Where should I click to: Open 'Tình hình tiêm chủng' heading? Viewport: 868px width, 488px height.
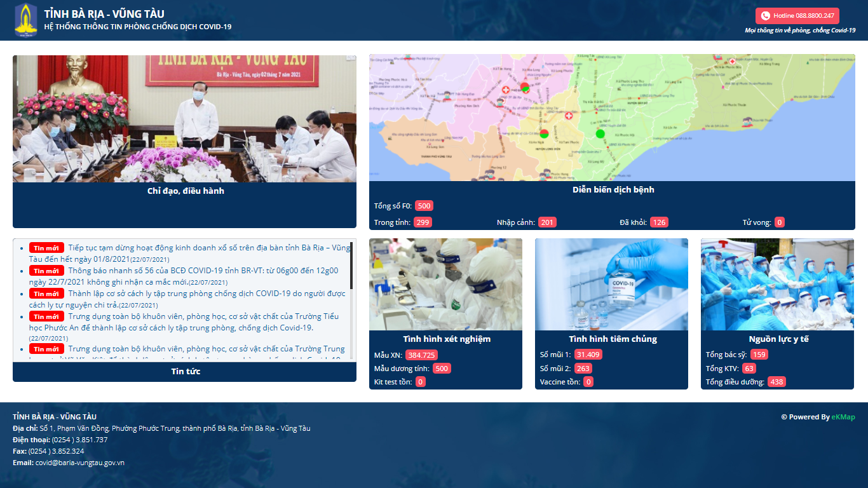tap(613, 339)
